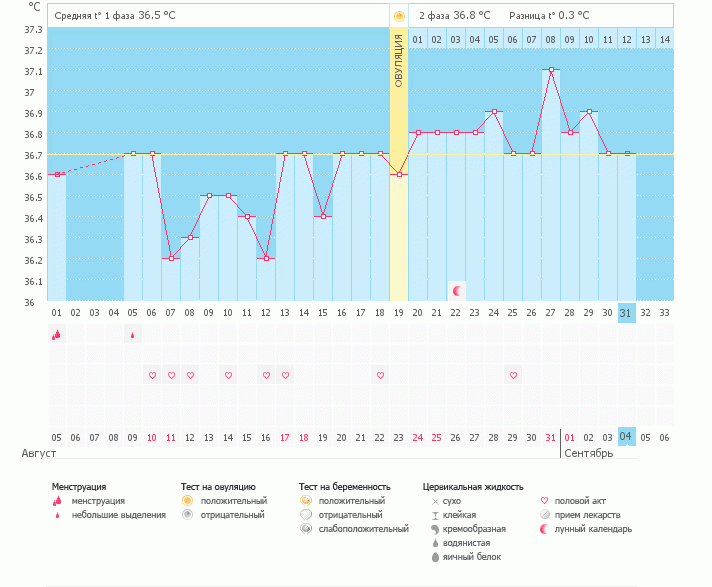
Task: Click the positive pregnancy test legend icon
Action: (x=306, y=501)
